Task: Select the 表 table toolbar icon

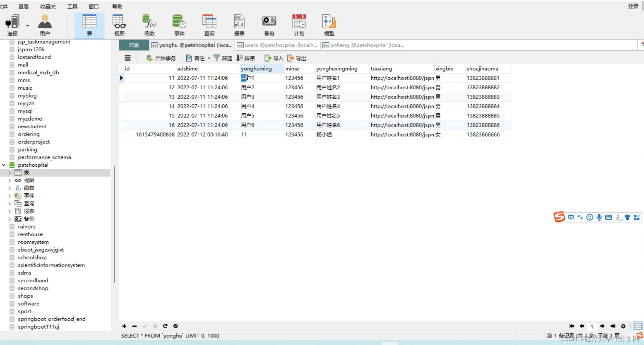Action: pyautogui.click(x=89, y=25)
